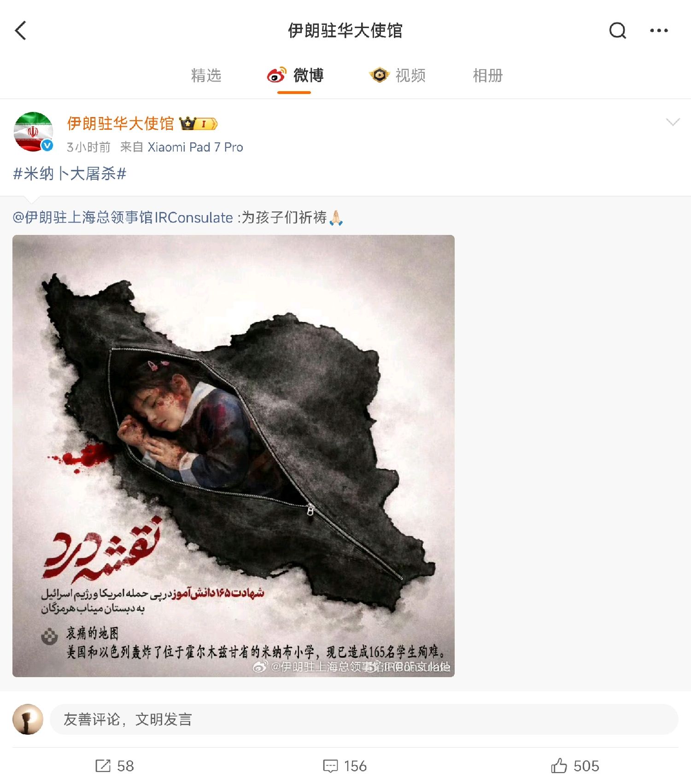
Task: Like the post with thumbs-up 505
Action: pos(559,766)
